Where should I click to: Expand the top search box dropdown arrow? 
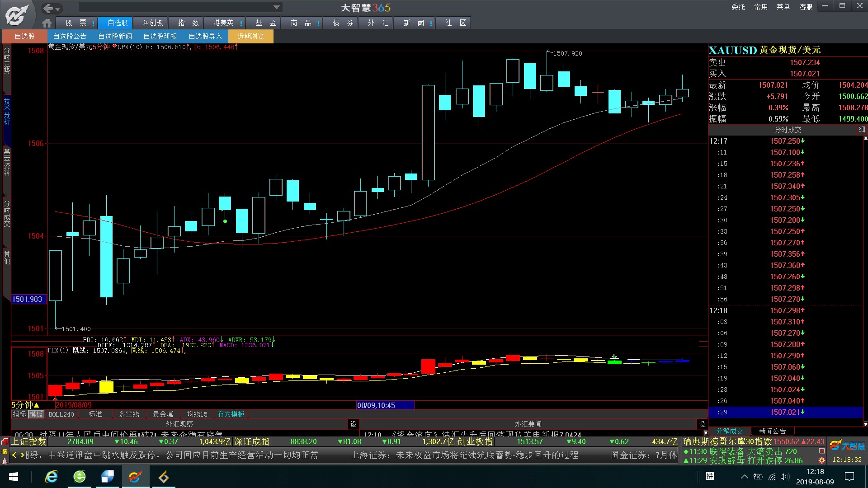point(276,7)
